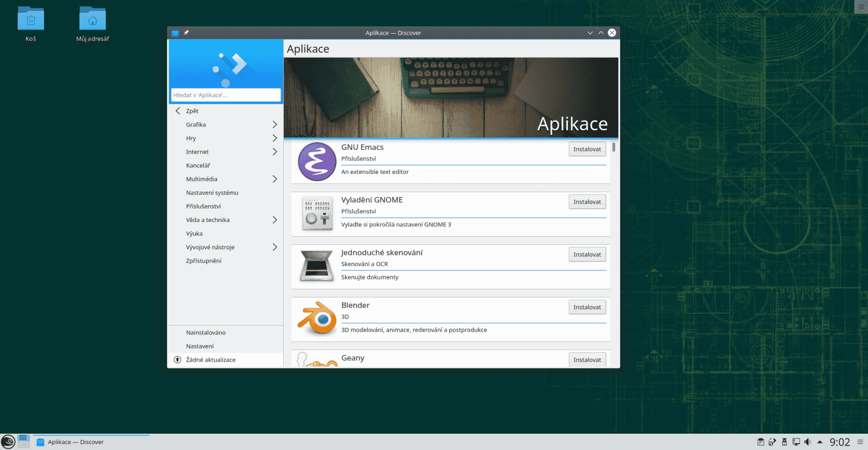Click the Blender title text
Viewport: 868px width, 450px height.
355,305
